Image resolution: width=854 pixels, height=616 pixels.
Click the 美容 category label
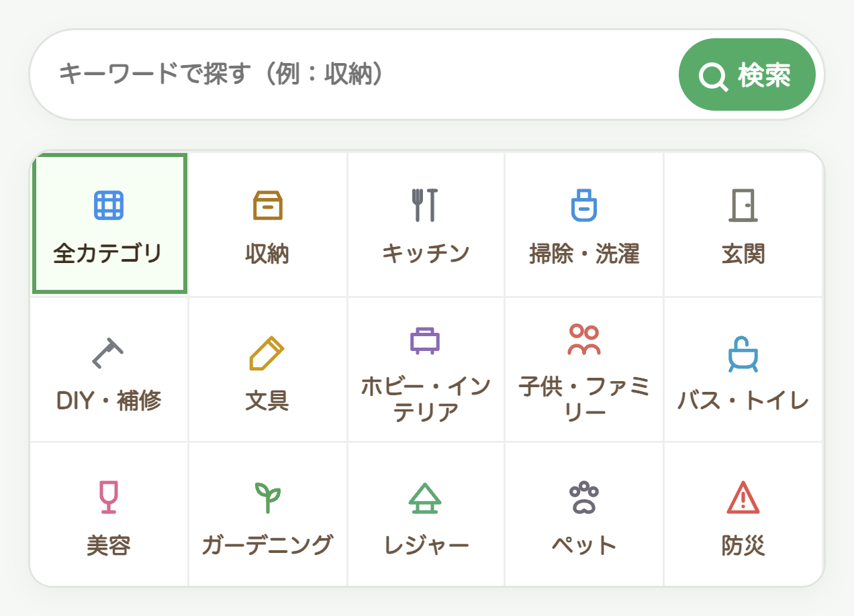[109, 546]
